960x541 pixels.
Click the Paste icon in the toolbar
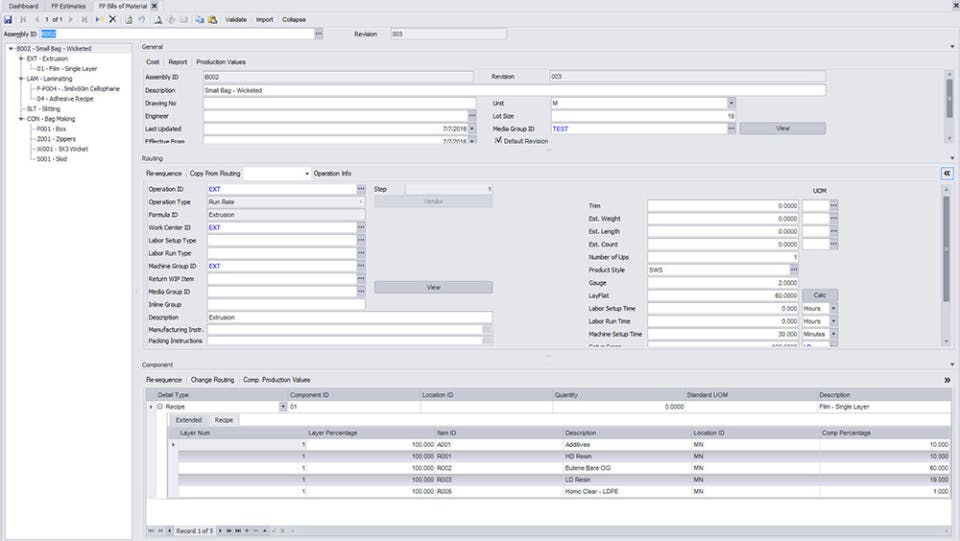coord(212,20)
